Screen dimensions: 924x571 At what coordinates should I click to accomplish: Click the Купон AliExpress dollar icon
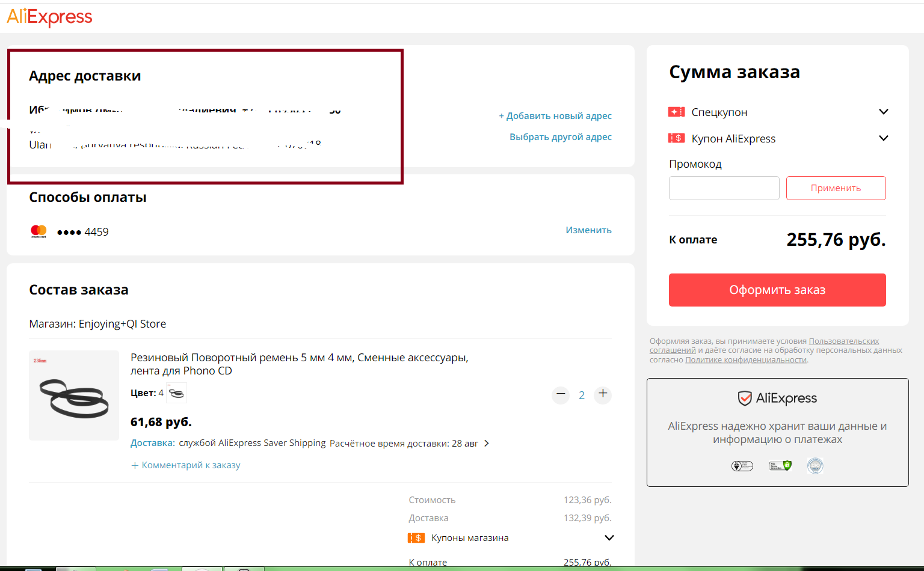(676, 138)
